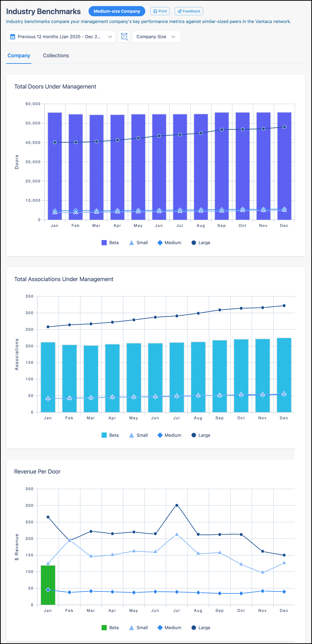Toggle the Beta series in Total Associations chart

tap(110, 435)
